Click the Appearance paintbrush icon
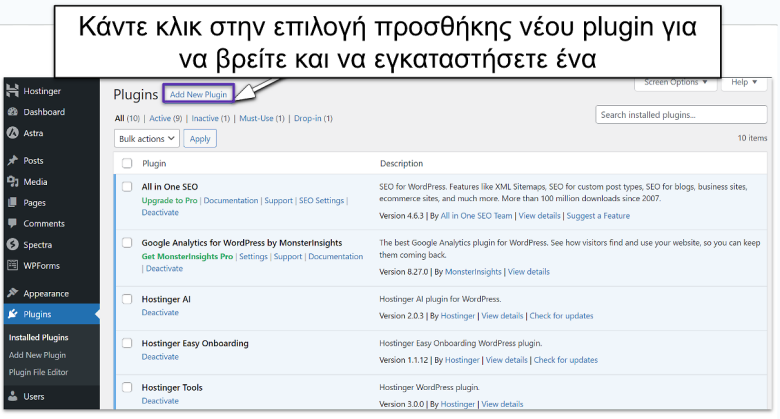 12,293
